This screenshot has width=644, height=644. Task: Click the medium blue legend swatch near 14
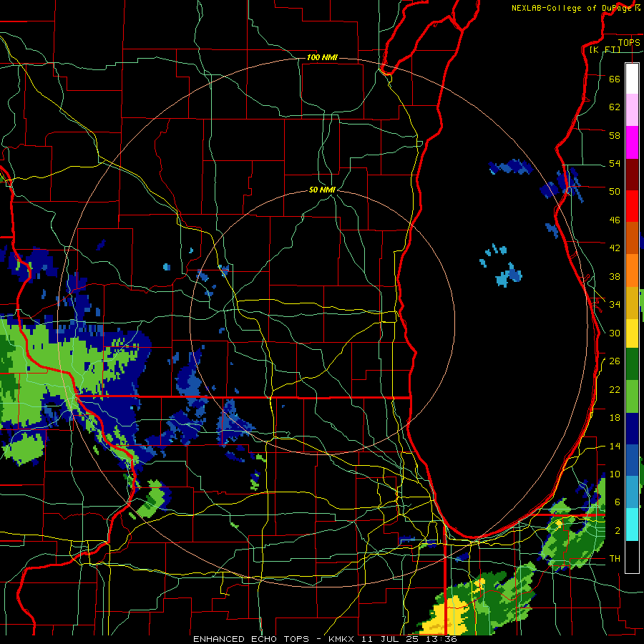[632, 461]
